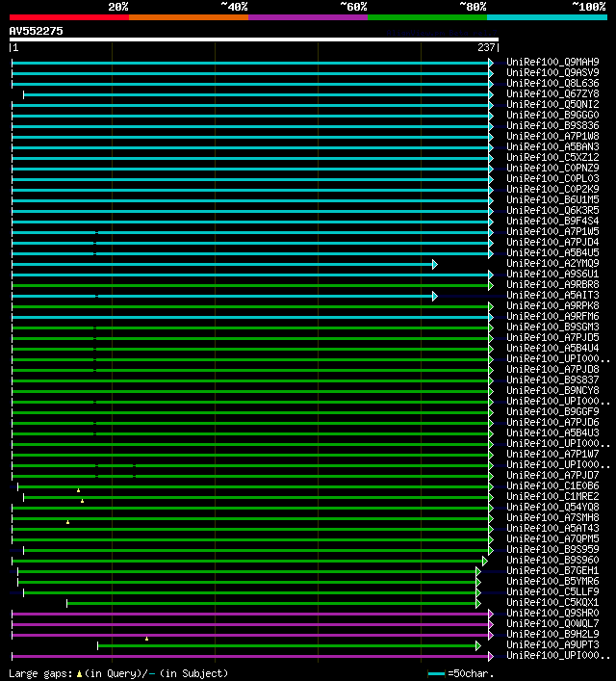Click the purple arrowhead of the UniRef100_Q9SHR0 row
The image size is (616, 681).
pos(491,615)
